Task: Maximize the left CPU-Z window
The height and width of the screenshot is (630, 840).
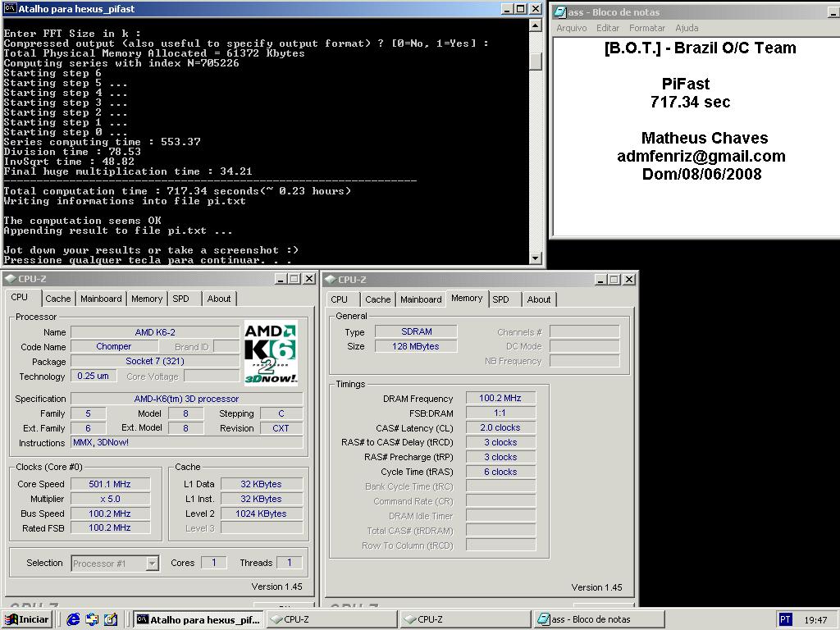Action: [294, 279]
